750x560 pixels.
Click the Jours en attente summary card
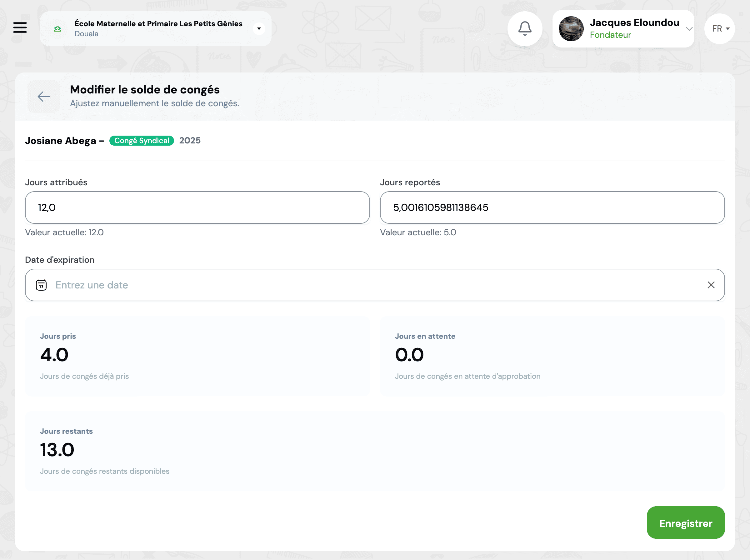(x=552, y=356)
